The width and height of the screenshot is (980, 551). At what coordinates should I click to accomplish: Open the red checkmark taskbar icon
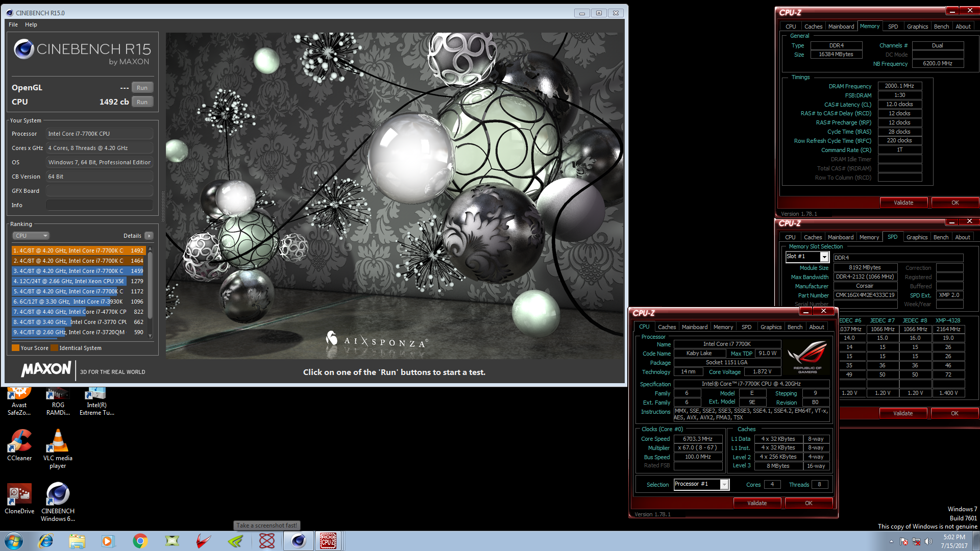tap(204, 541)
